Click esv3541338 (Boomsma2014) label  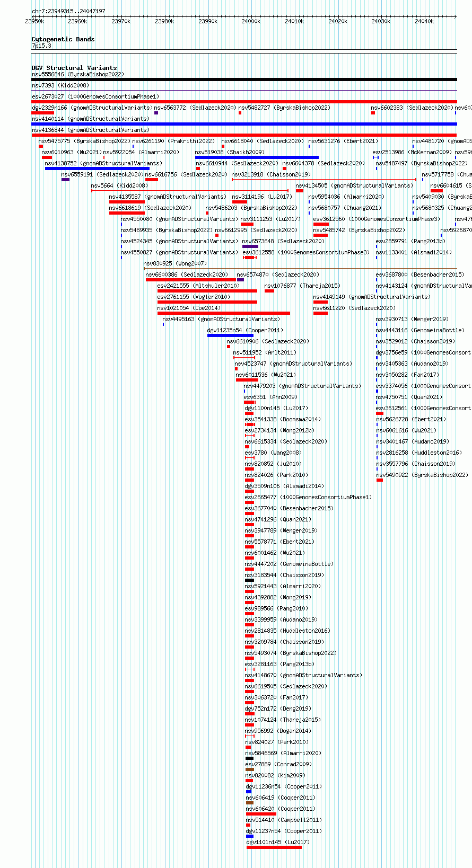[283, 419]
